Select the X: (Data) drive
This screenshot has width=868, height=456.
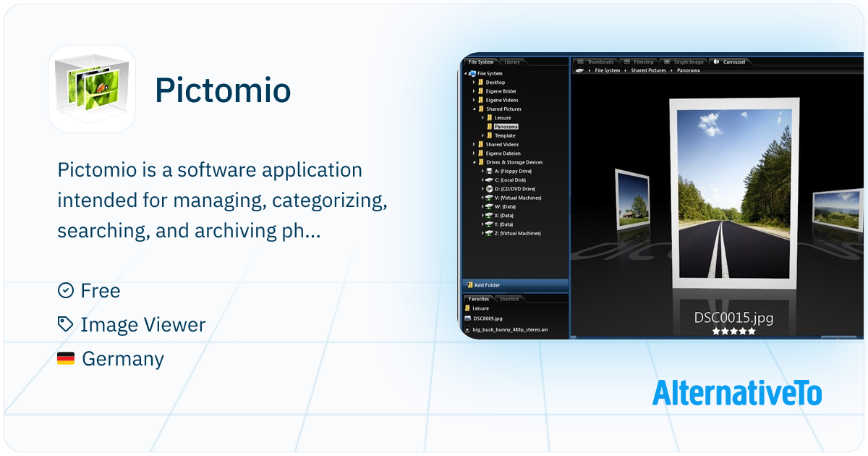(x=504, y=215)
